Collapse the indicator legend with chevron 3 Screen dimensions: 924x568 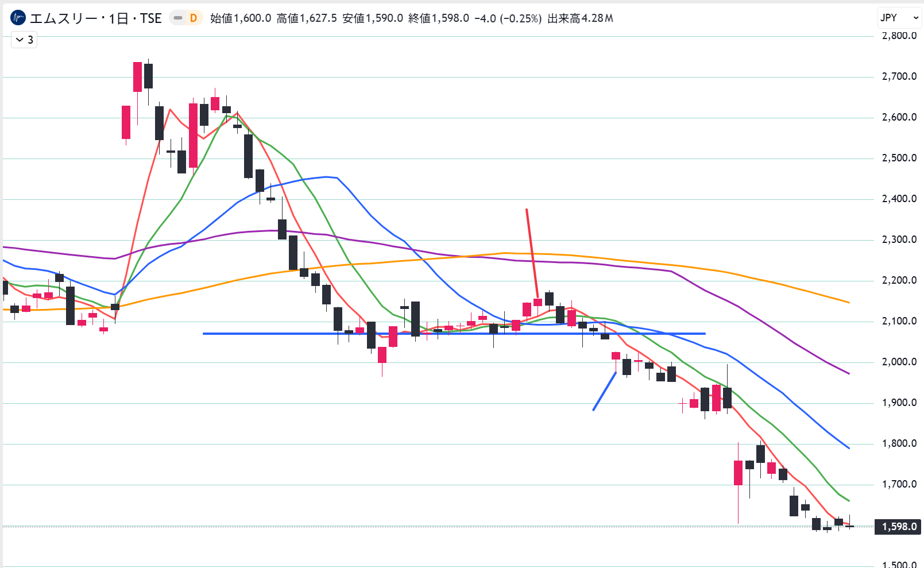[24, 40]
